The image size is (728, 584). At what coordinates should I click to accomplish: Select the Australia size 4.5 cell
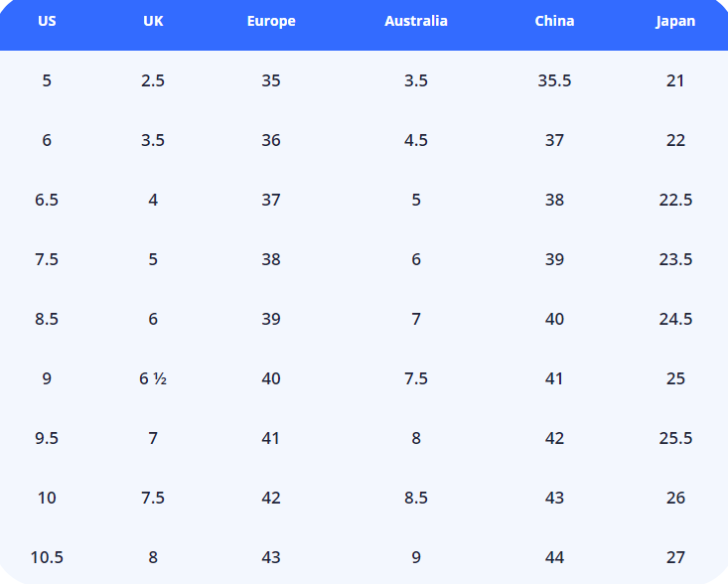point(416,140)
